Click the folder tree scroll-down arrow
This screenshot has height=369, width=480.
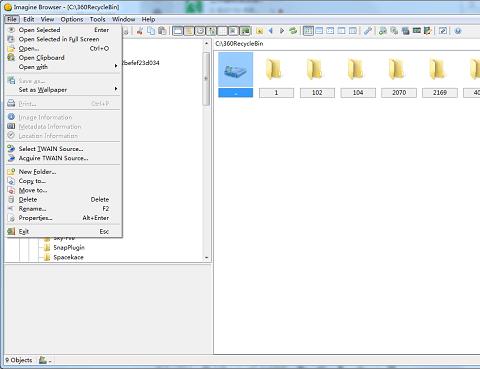206,257
